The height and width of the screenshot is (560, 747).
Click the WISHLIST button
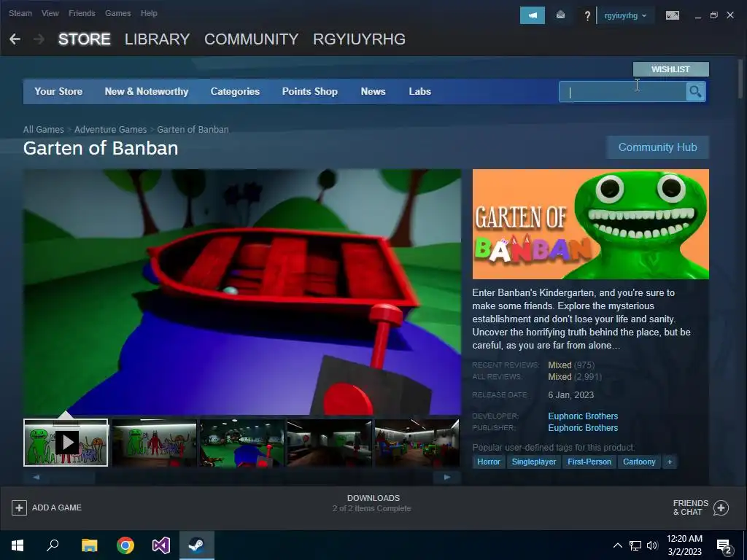pyautogui.click(x=670, y=69)
